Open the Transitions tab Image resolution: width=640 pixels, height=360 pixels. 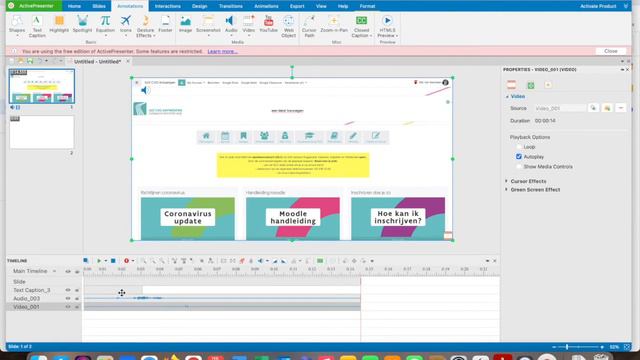[x=231, y=6]
